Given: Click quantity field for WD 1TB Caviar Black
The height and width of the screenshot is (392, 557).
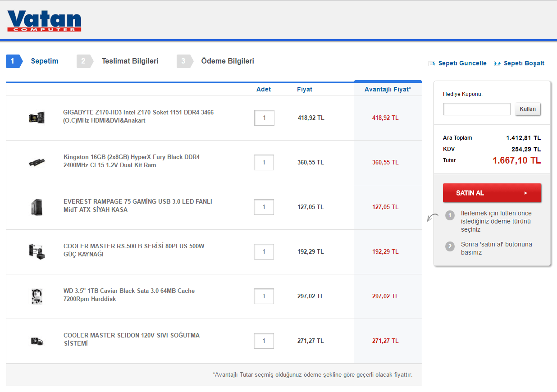Looking at the screenshot, I should tap(264, 296).
